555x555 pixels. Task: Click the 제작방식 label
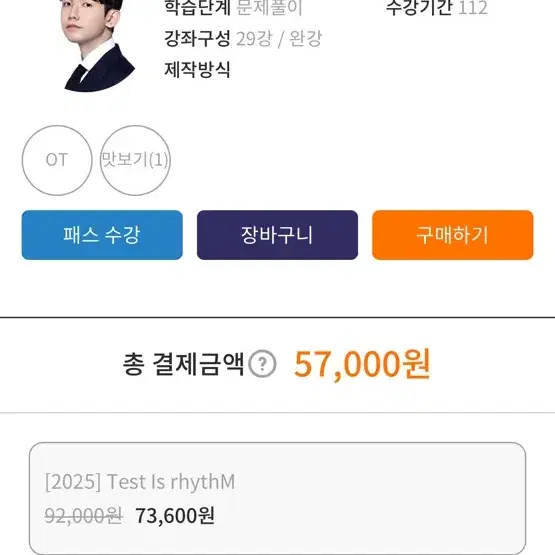[198, 69]
